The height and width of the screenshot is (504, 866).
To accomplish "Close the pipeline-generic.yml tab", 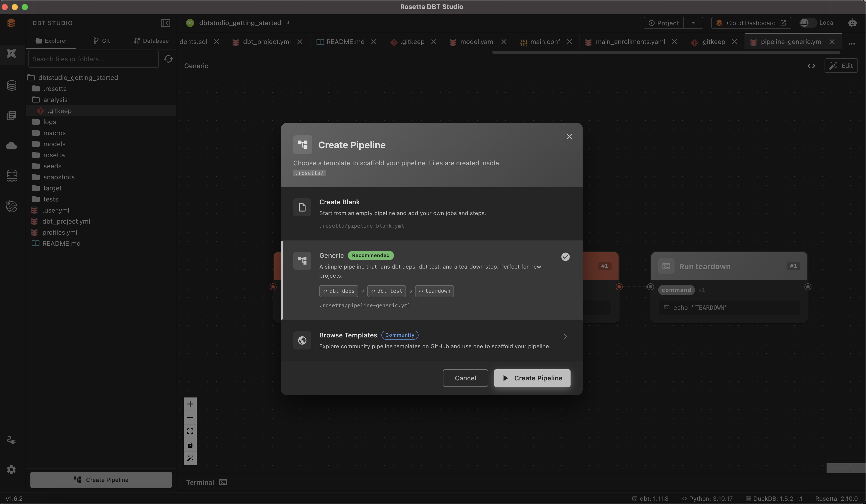I will pos(832,41).
